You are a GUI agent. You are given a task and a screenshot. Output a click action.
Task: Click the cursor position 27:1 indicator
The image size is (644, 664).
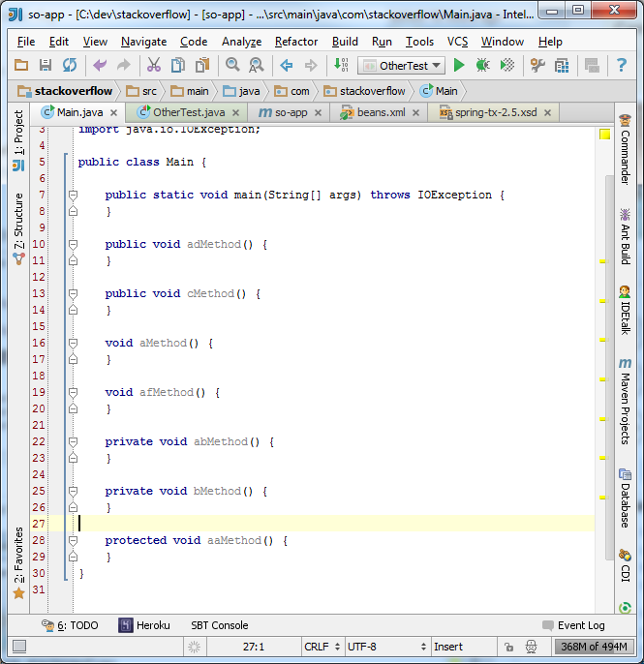coord(254,647)
